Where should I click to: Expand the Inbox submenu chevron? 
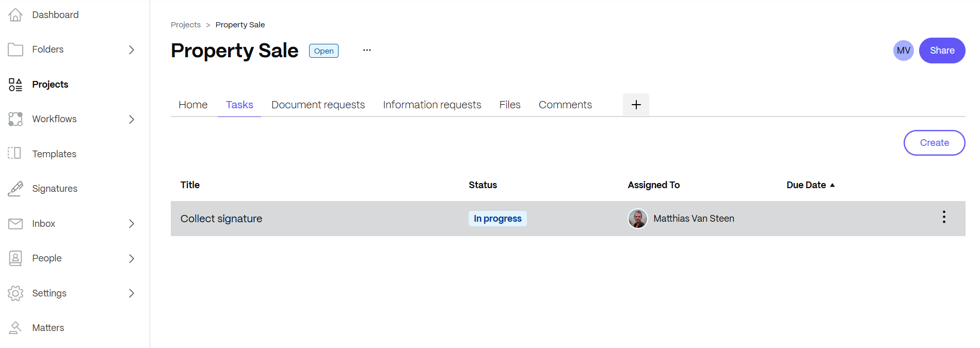point(132,224)
